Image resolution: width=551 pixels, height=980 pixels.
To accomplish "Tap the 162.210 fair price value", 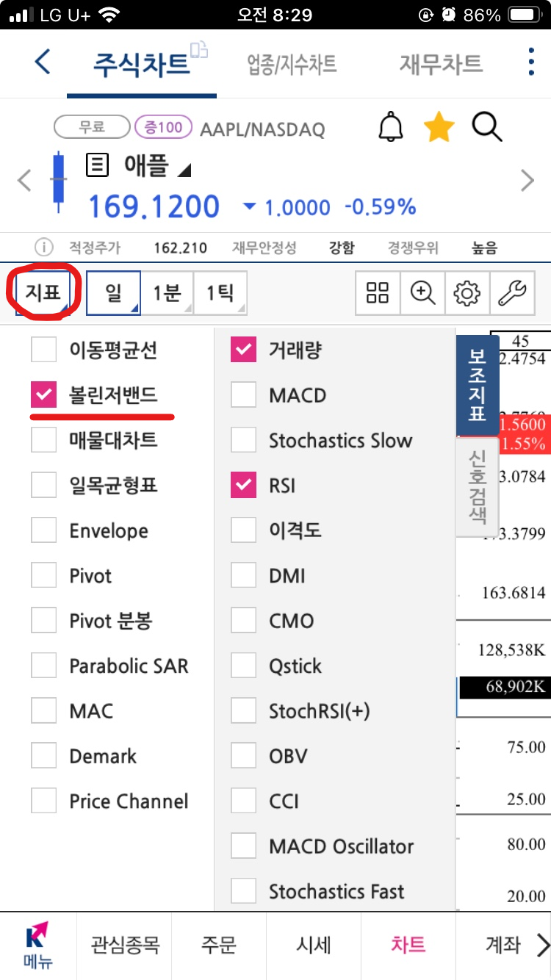I will [180, 248].
